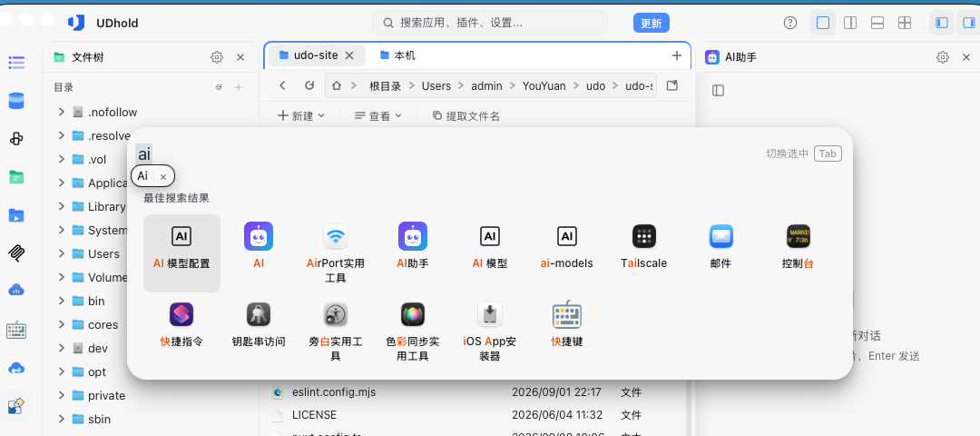Expand the .nofollow tree item

(62, 112)
